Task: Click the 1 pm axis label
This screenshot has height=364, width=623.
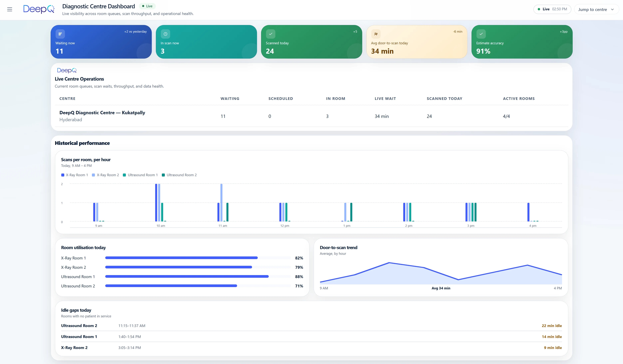Action: (x=347, y=226)
